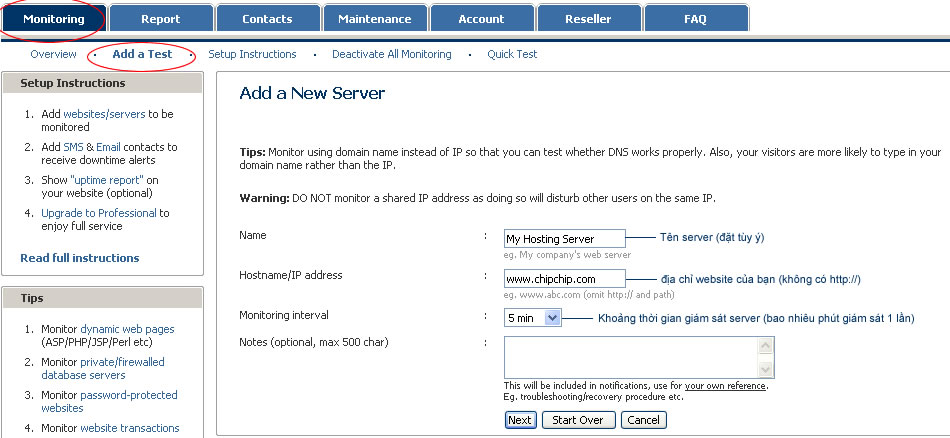950x438 pixels.
Task: Open Read full instructions link
Action: (80, 258)
